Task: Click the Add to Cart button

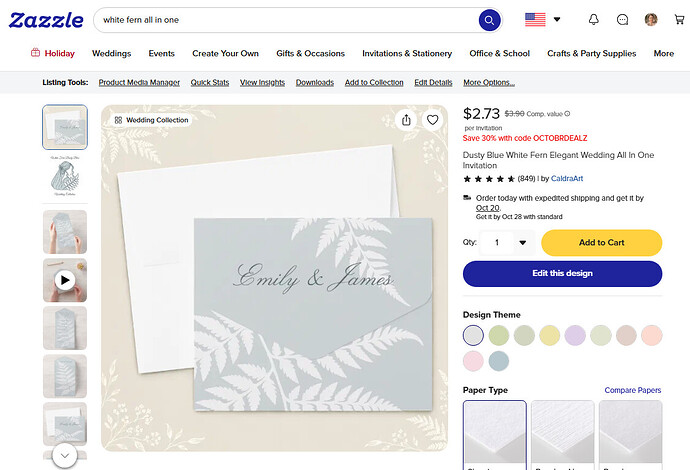Action: 602,242
